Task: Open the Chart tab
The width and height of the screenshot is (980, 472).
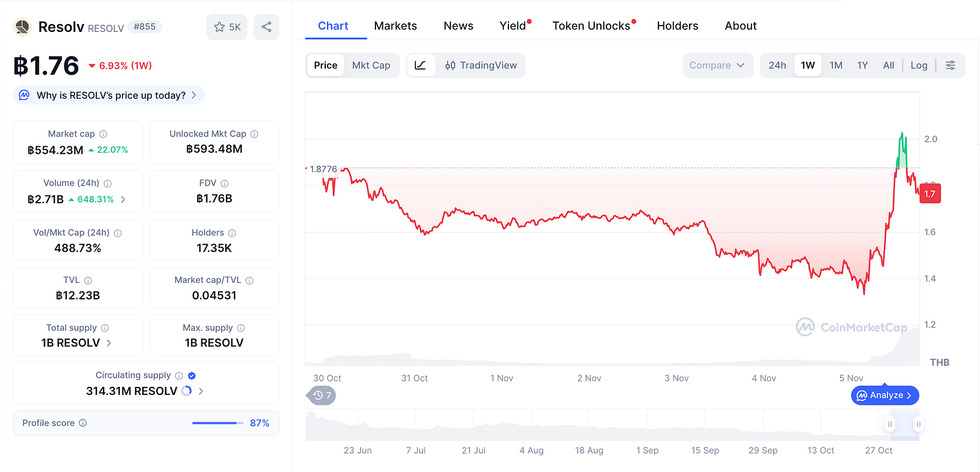Action: [x=333, y=26]
